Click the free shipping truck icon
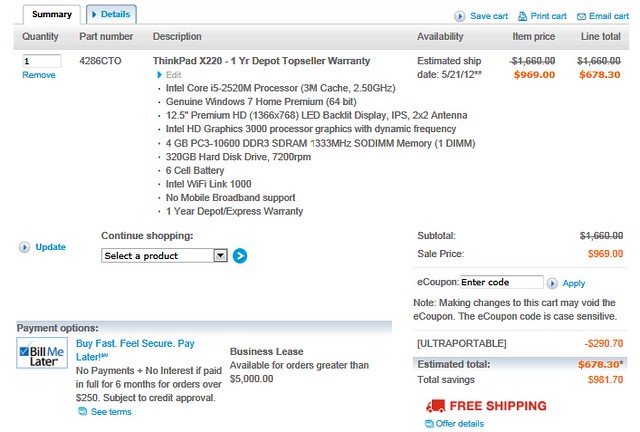The width and height of the screenshot is (640, 432). pyautogui.click(x=436, y=405)
